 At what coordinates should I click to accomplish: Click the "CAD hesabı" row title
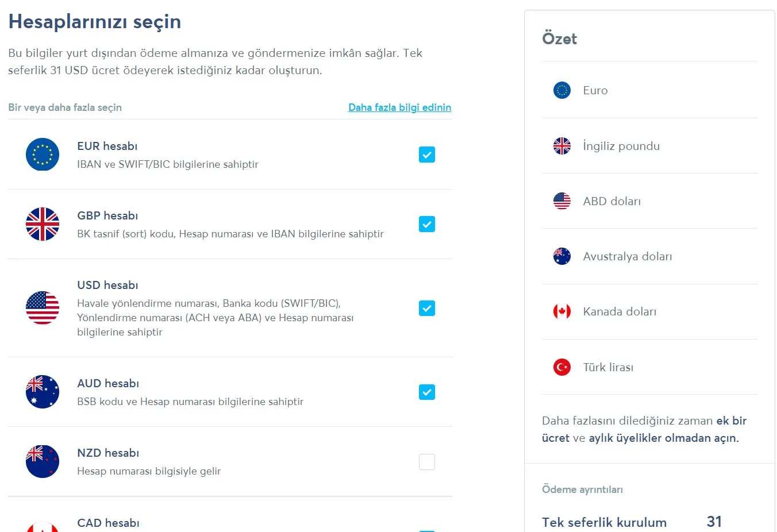108,523
